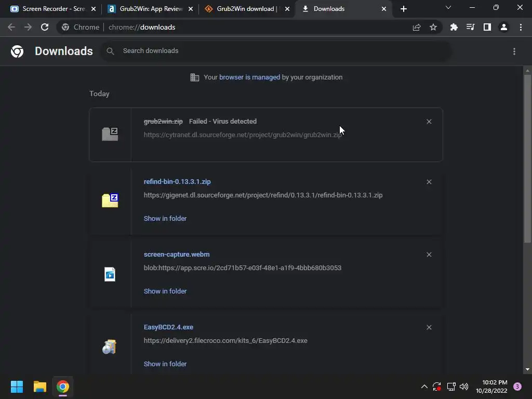Click the screen-capture.webm video file icon
Viewport: 532px width, 399px height.
[110, 274]
